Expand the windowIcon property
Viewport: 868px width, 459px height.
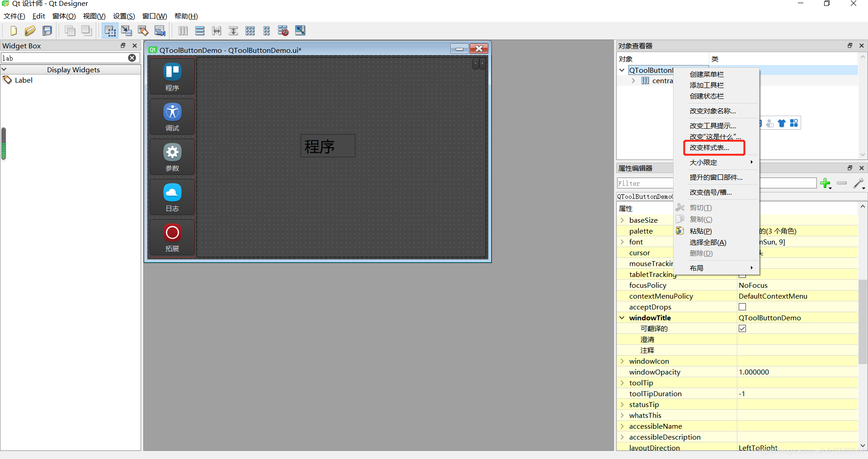[x=622, y=361]
